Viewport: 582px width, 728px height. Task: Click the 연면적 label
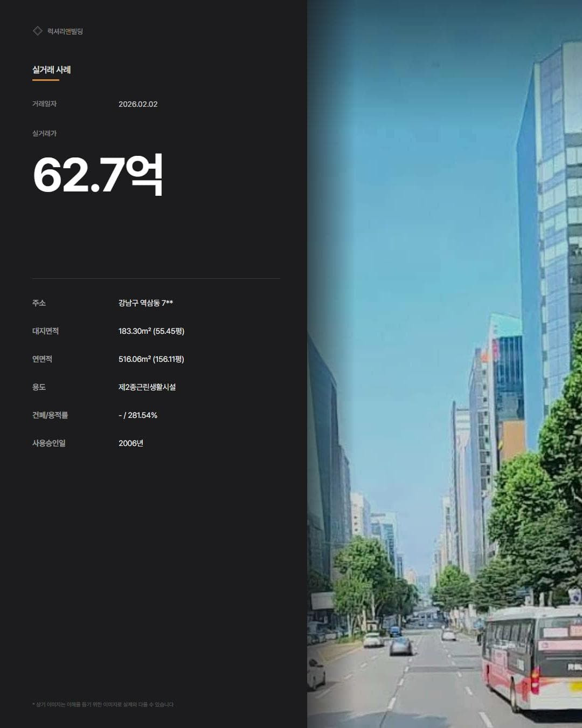click(x=42, y=359)
